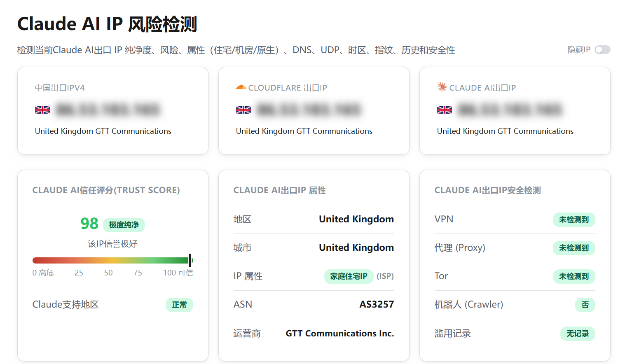Click the CLAUDE AI出口IP 属性 heading
Screen dimensions: 618x364
click(x=280, y=190)
